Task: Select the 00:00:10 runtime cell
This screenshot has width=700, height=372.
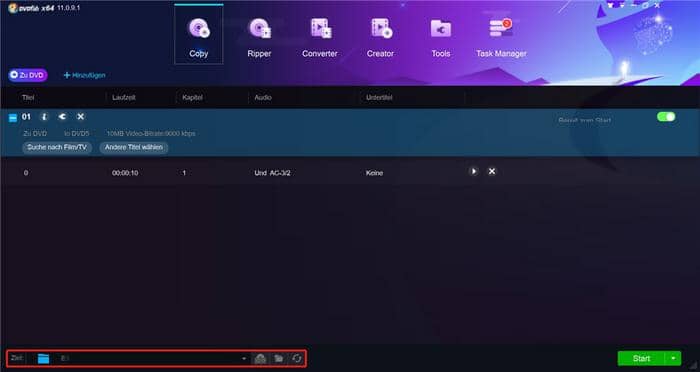Action: click(x=125, y=173)
